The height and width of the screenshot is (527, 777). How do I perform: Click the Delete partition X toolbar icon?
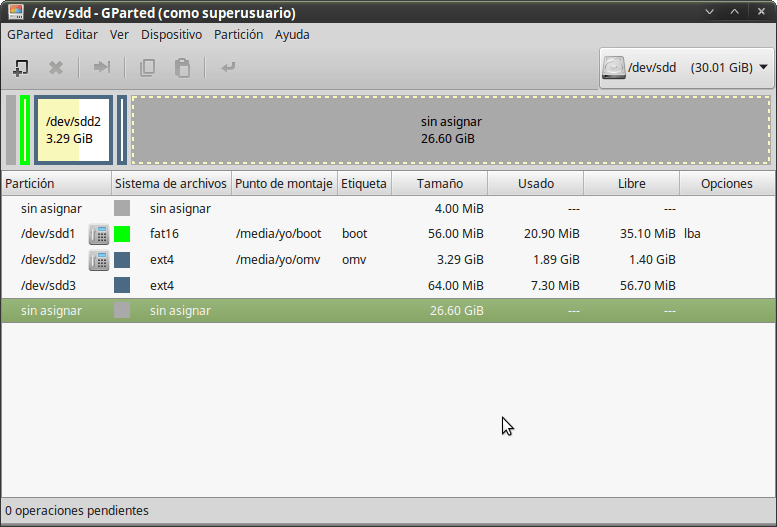click(x=56, y=67)
